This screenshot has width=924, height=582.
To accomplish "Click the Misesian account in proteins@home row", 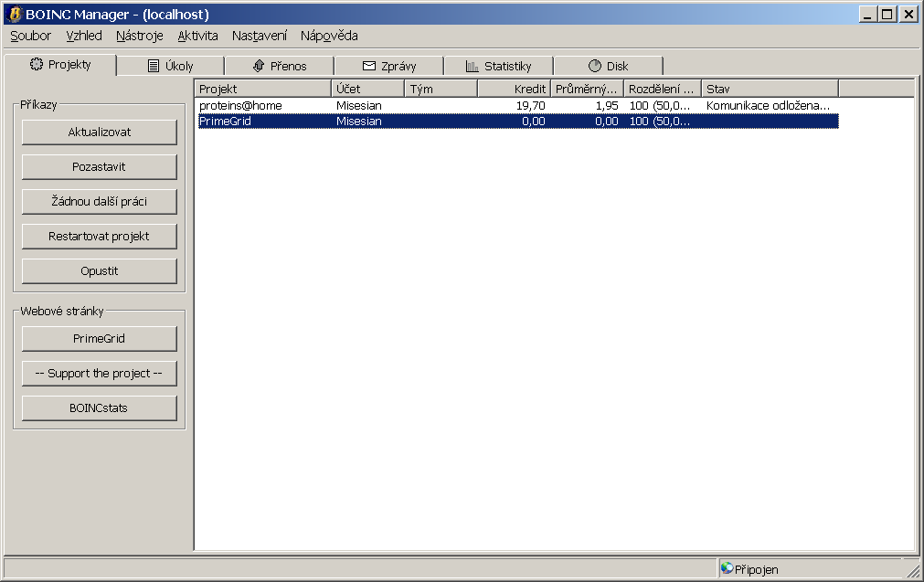I will point(359,105).
